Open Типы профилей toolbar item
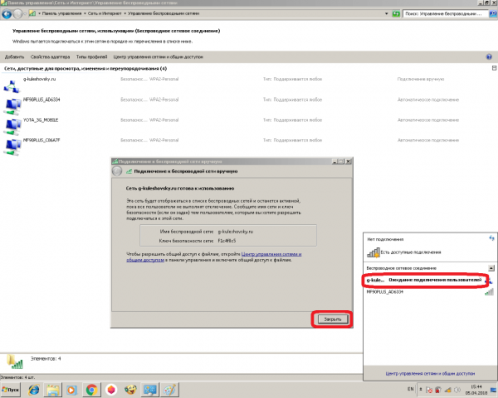 (x=92, y=57)
